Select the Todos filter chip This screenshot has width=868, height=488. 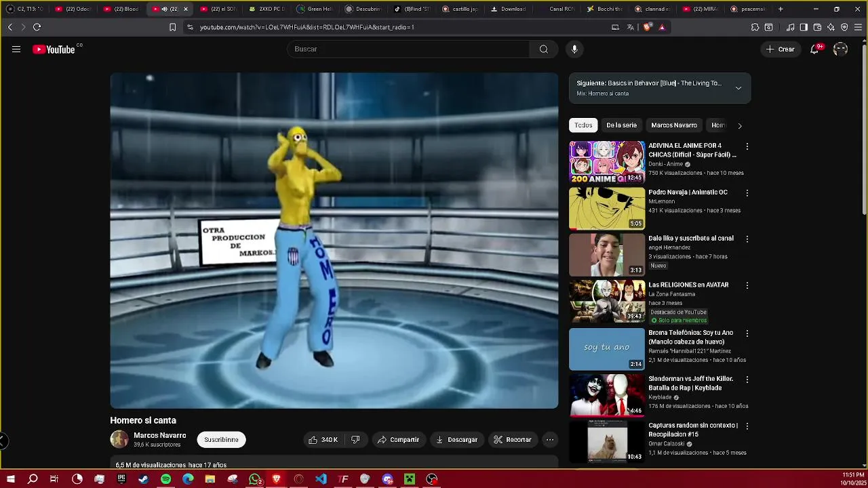coord(583,125)
